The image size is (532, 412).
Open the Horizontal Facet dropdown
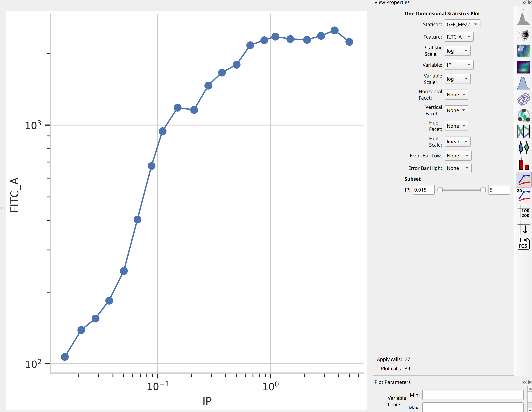[x=456, y=95]
